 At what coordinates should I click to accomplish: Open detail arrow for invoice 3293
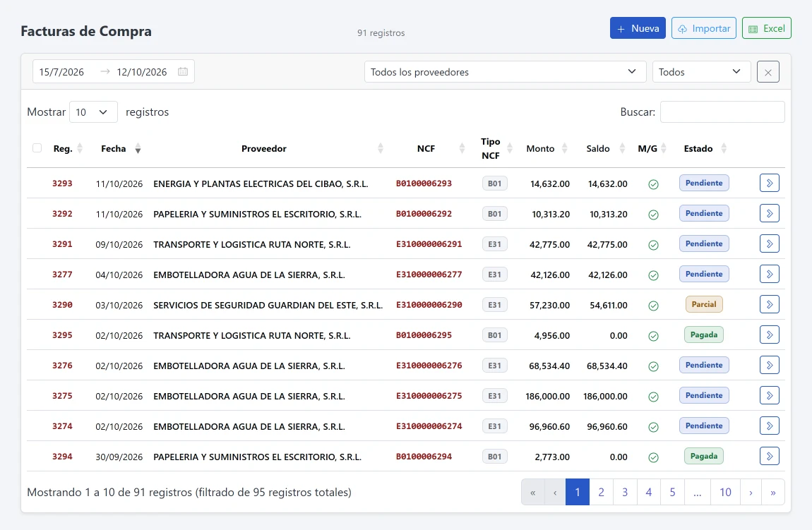[x=770, y=183]
